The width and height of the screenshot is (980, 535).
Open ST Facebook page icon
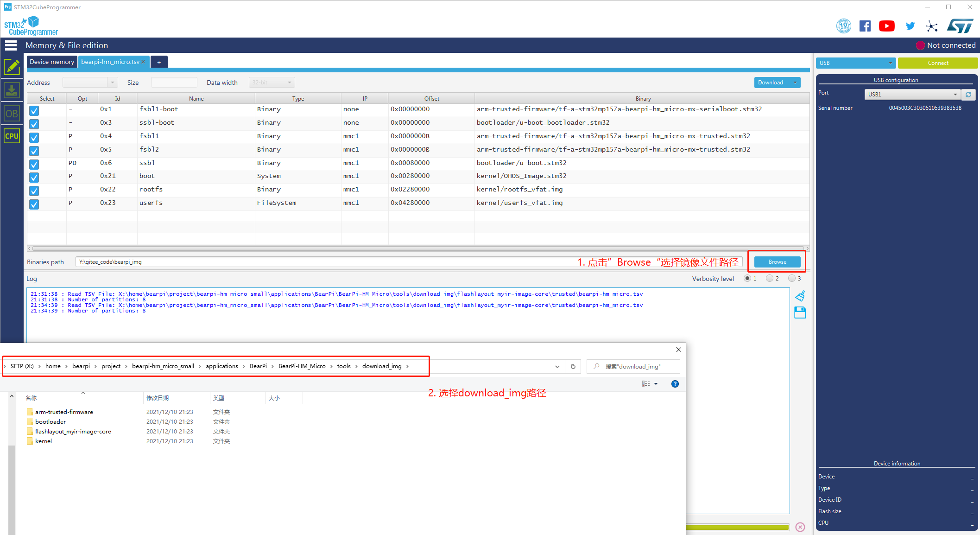coord(865,26)
